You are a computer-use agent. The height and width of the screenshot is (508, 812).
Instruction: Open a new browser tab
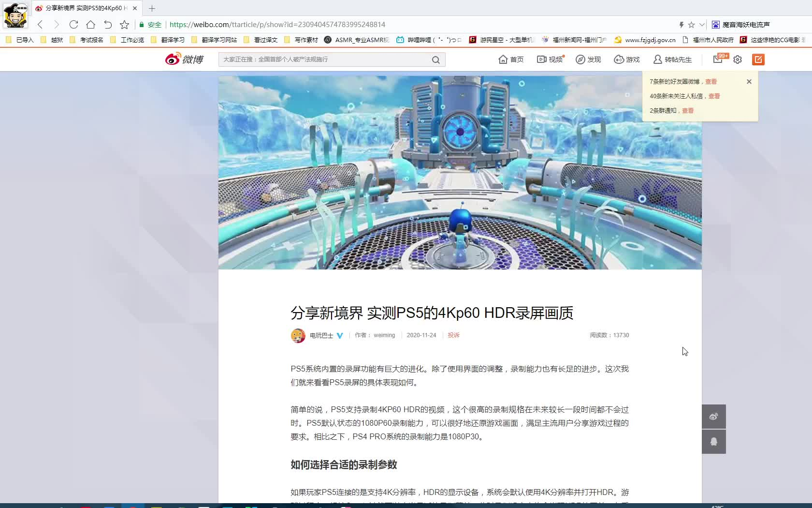pyautogui.click(x=152, y=8)
